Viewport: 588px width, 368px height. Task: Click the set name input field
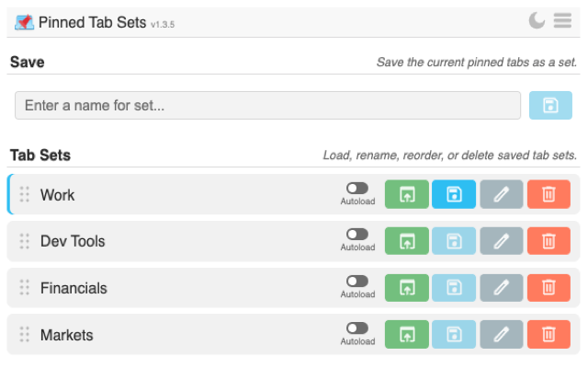tap(267, 106)
